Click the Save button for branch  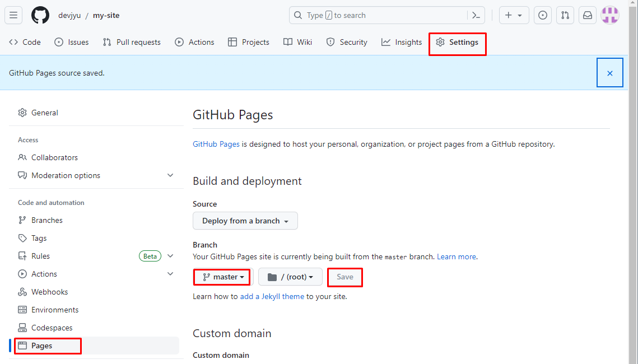(345, 277)
